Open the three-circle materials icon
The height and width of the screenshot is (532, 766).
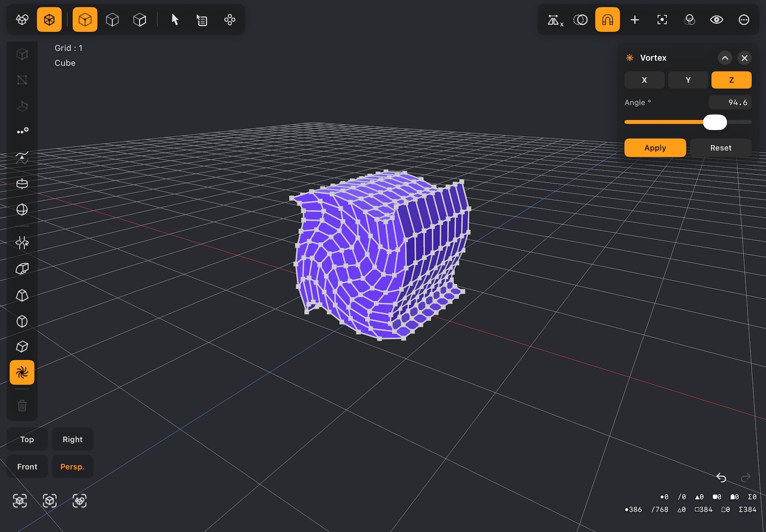[689, 20]
